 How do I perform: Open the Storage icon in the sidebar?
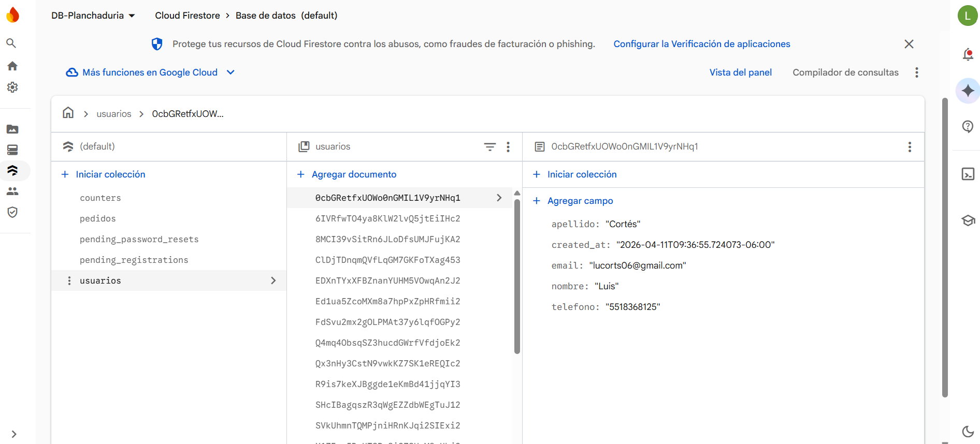[12, 129]
